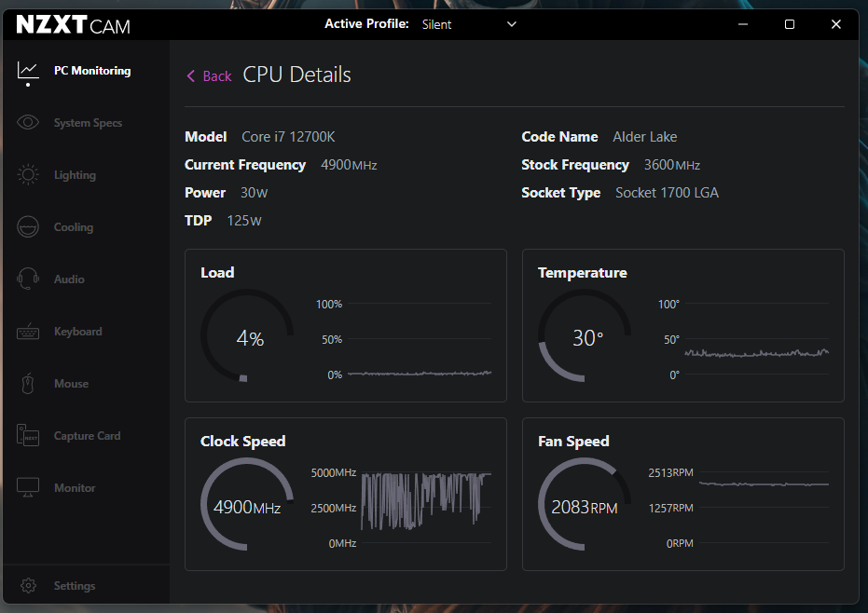Image resolution: width=868 pixels, height=613 pixels.
Task: Click the Temperature card title
Action: point(583,273)
